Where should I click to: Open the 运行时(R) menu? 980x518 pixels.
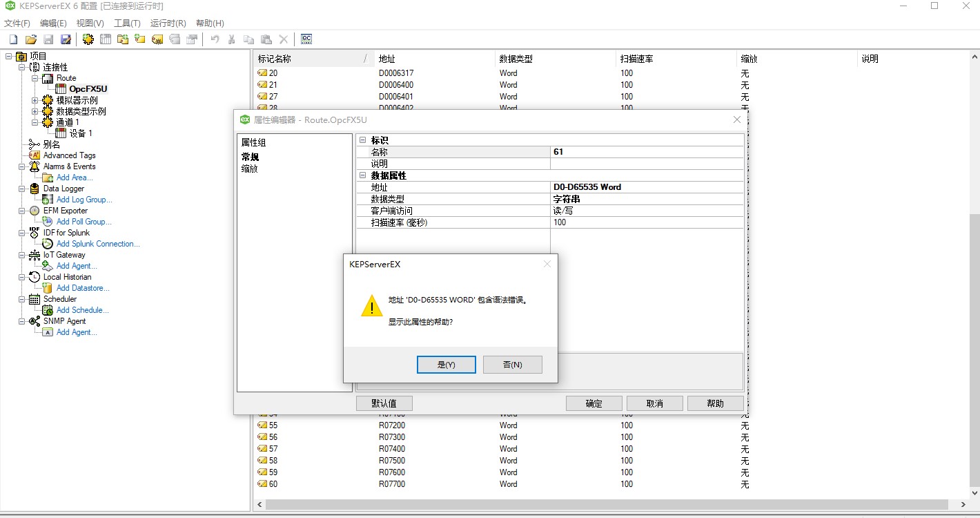pos(168,23)
